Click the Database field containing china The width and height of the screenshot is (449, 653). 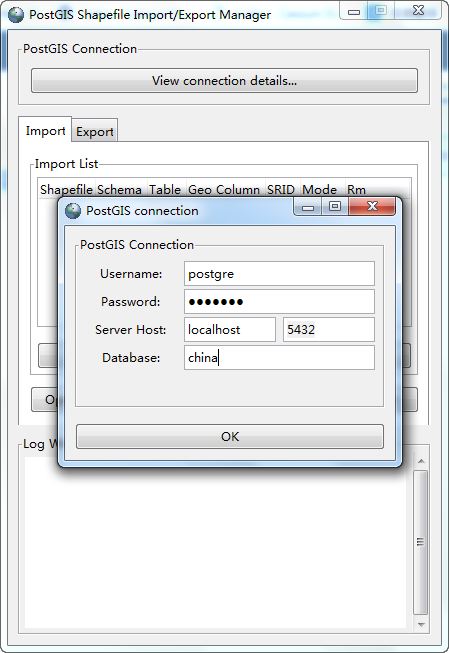coord(279,357)
